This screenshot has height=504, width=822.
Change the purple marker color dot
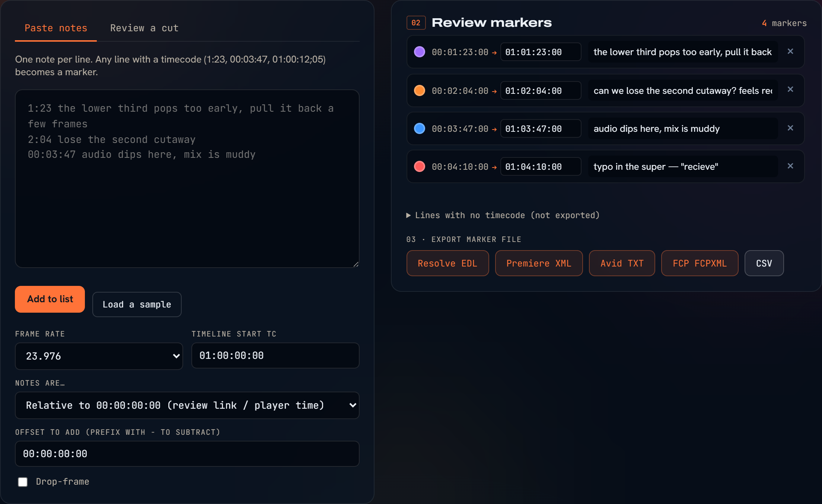420,52
